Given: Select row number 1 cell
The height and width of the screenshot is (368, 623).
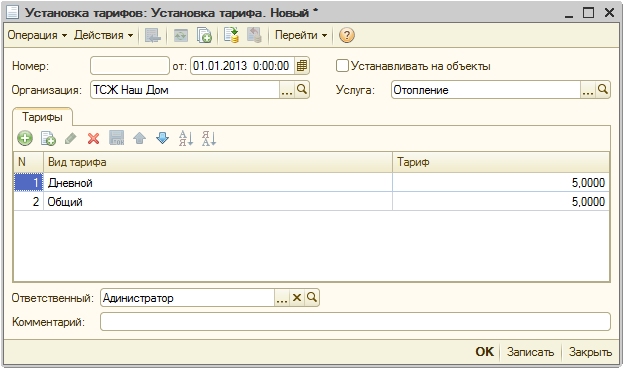Looking at the screenshot, I should pyautogui.click(x=28, y=182).
